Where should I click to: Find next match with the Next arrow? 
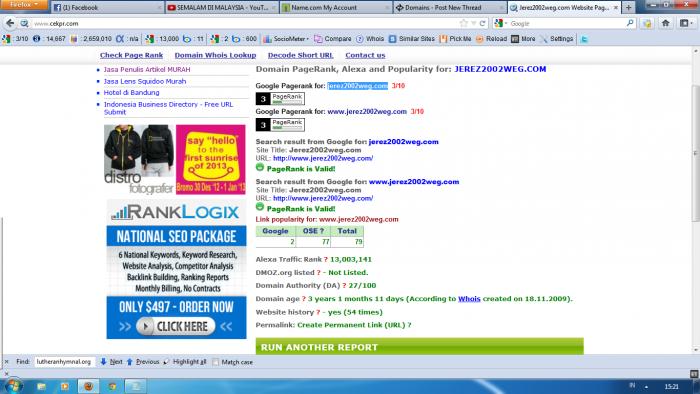coord(111,362)
